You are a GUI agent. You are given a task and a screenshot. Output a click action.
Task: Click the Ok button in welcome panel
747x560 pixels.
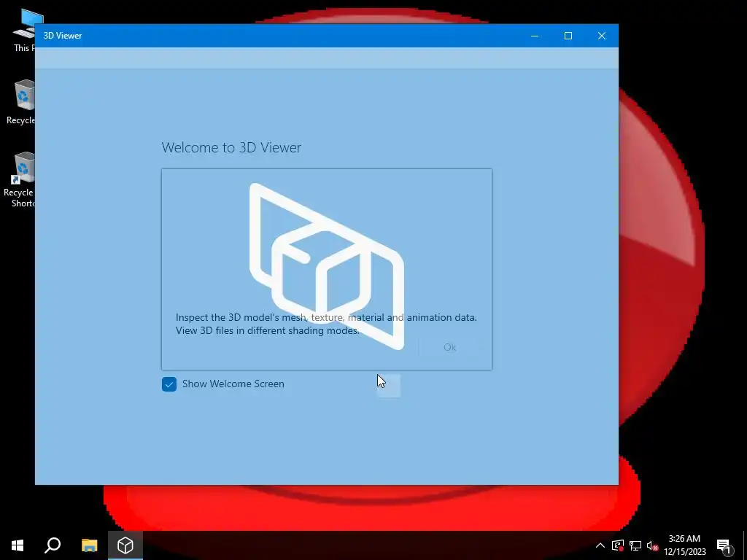click(449, 347)
